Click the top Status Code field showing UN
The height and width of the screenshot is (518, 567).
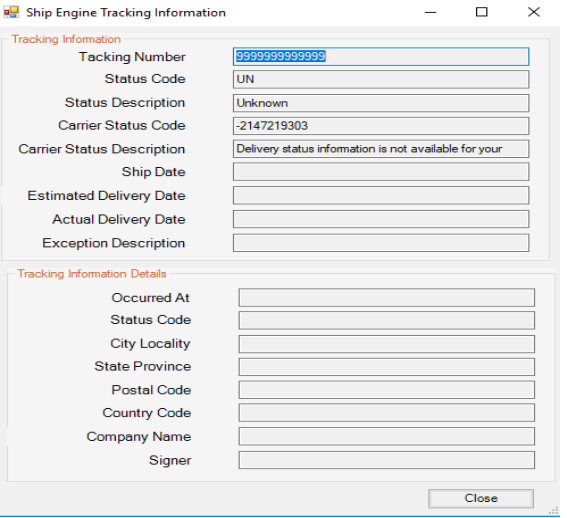pos(381,79)
